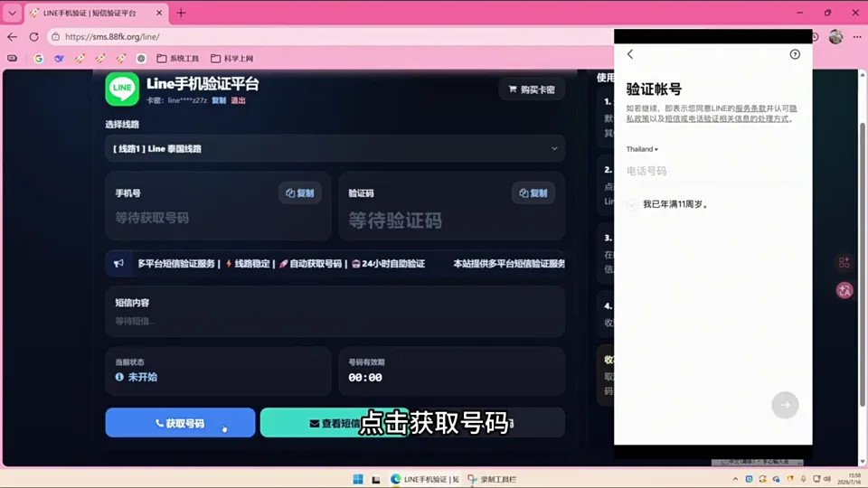The image size is (868, 488).
Task: Open the Windows Start menu
Action: coord(358,479)
